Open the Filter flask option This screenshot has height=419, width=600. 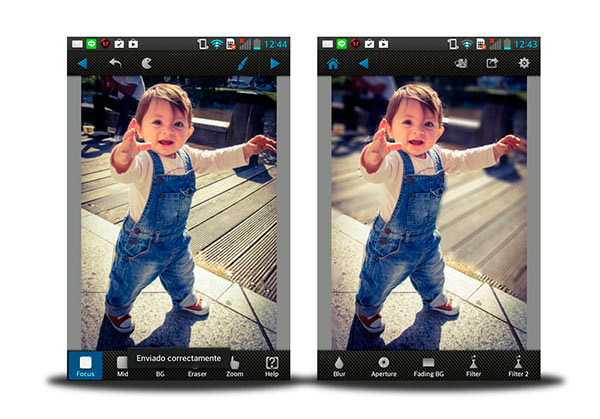(473, 367)
